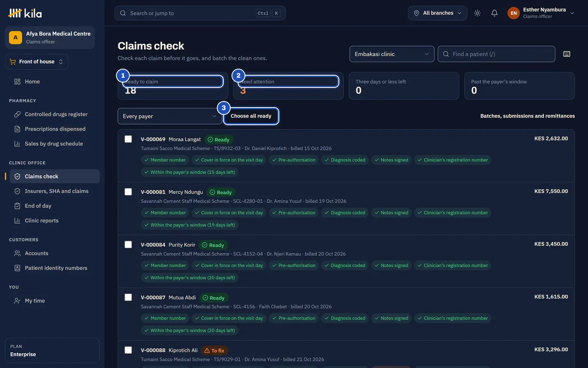Click Insurers, SHA and claims icon
Viewport: 588px width, 368px height.
pyautogui.click(x=17, y=191)
